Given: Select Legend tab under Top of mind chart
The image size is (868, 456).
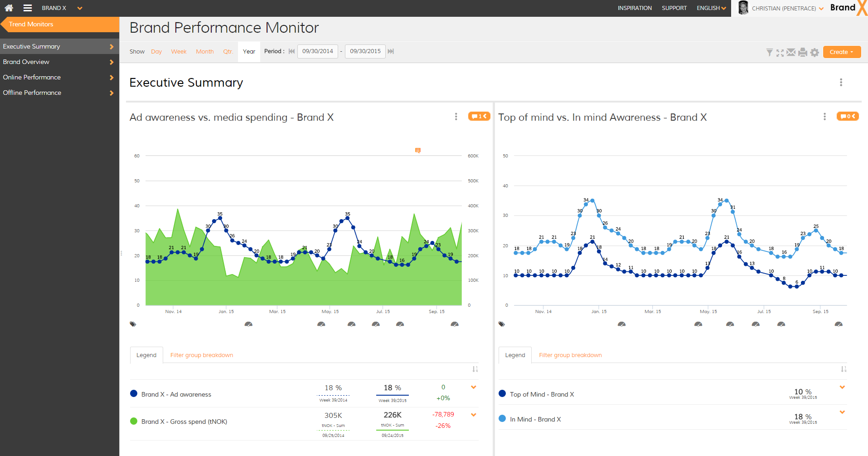Looking at the screenshot, I should point(515,355).
